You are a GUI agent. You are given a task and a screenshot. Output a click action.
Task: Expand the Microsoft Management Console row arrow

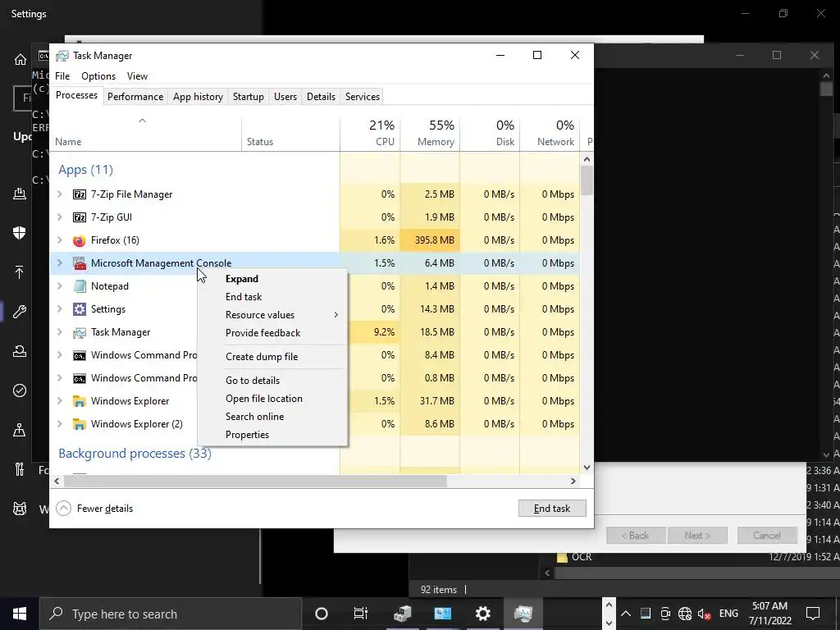point(60,263)
